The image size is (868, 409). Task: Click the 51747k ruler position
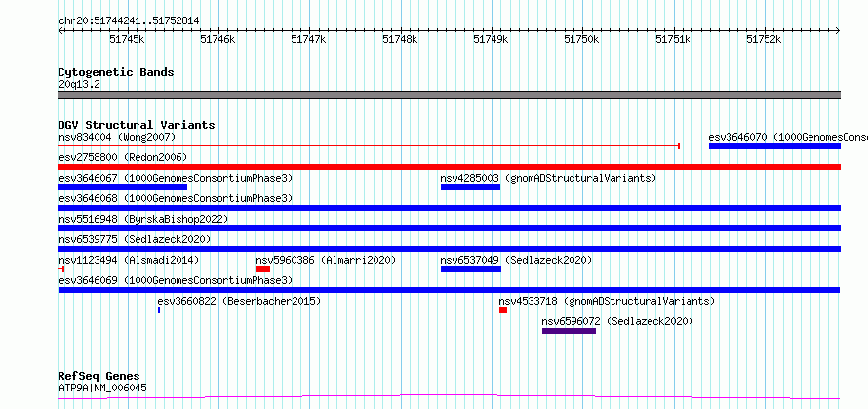tap(309, 39)
